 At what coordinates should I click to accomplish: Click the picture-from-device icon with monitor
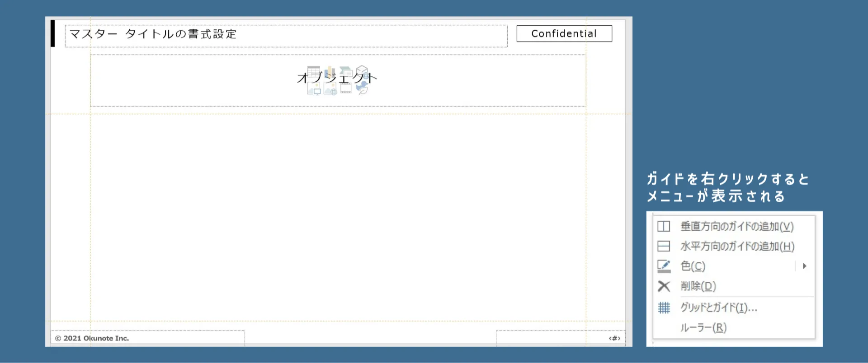point(314,89)
